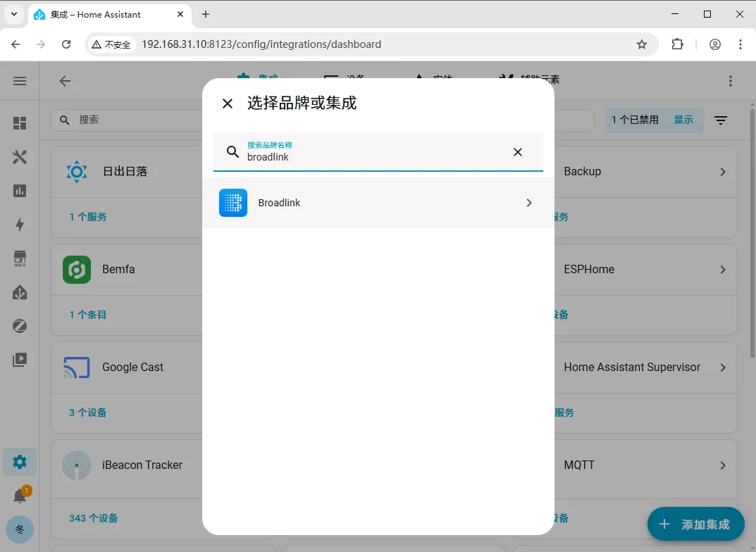Open 1 个服务 link under 日出日落

(88, 217)
